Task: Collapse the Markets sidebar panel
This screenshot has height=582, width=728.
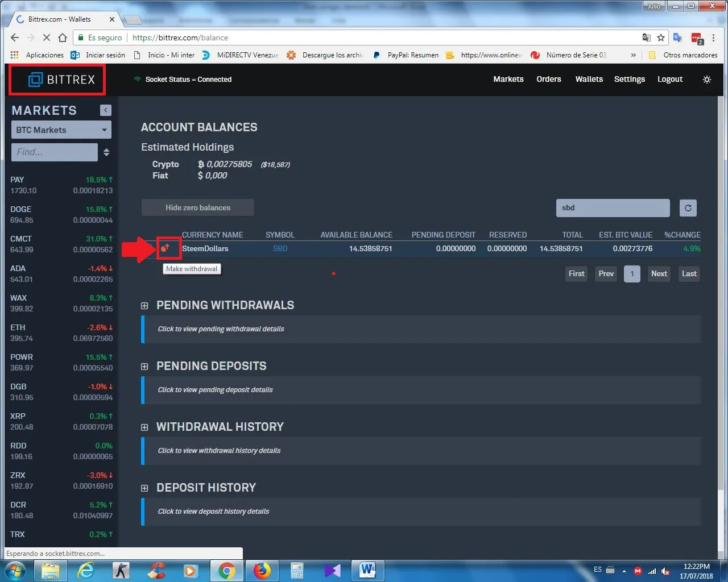Action: pyautogui.click(x=106, y=110)
